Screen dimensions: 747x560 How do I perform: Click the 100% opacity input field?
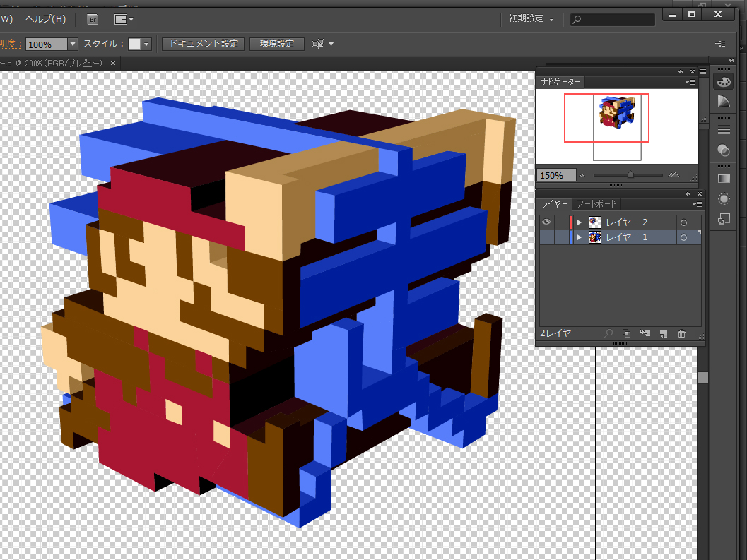(46, 44)
